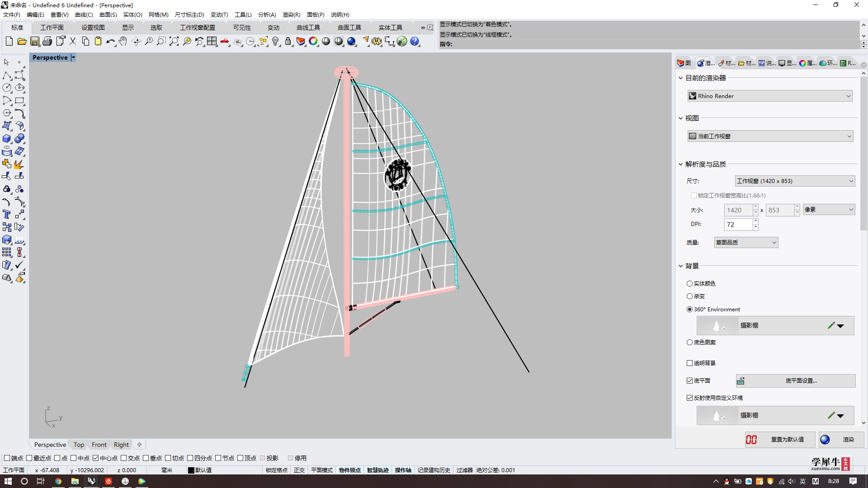
Task: Click the 底平面设置... button
Action: [x=796, y=381]
